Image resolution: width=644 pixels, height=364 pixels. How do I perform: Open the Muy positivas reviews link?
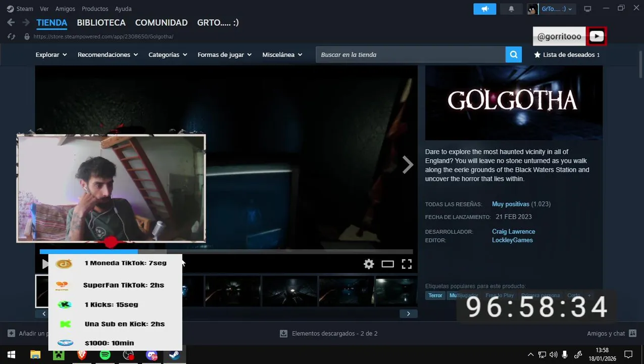pos(511,204)
